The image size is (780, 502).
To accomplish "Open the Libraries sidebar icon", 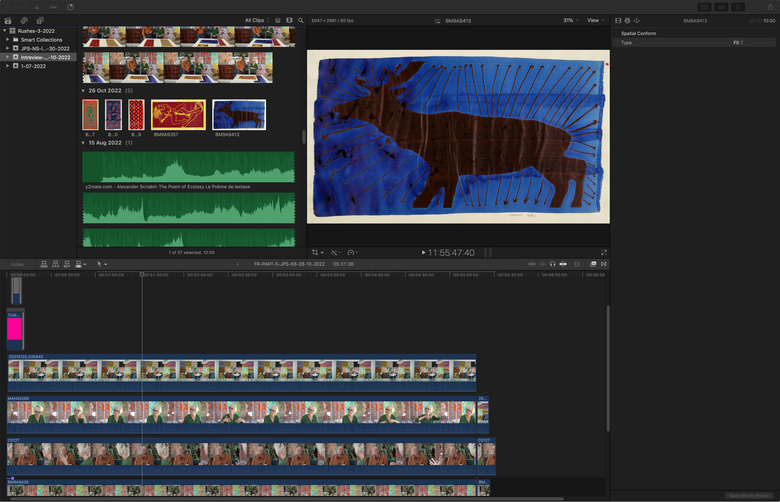I will [7, 20].
